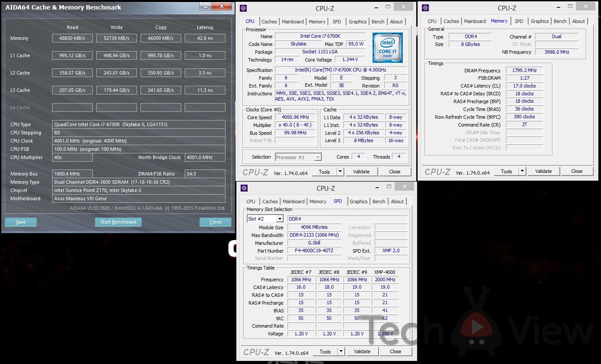
Task: Click the Manufacturer value G.Skill
Action: coord(314,243)
